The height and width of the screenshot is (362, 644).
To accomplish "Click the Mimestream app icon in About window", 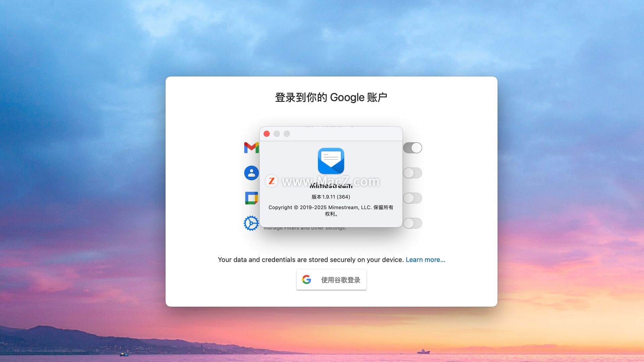I will 331,161.
